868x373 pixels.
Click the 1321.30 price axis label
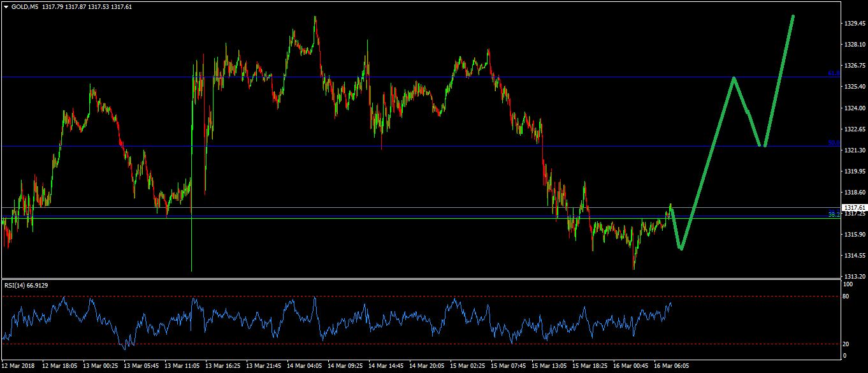click(854, 150)
